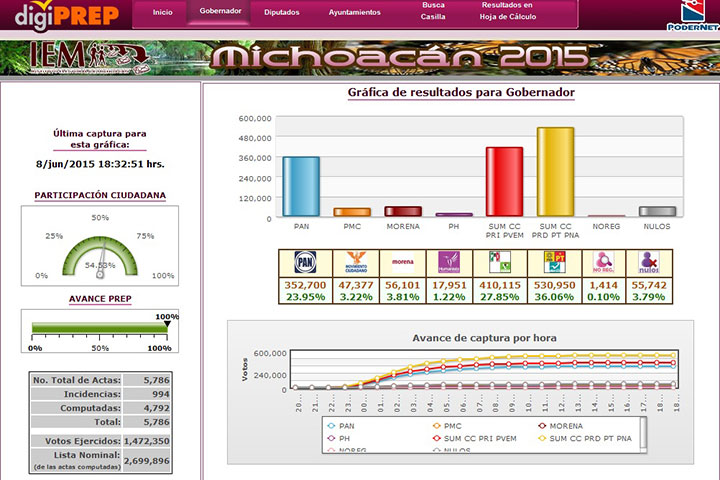This screenshot has width=720, height=480.
Task: Click the Partido Humanista logo
Action: coord(449,263)
